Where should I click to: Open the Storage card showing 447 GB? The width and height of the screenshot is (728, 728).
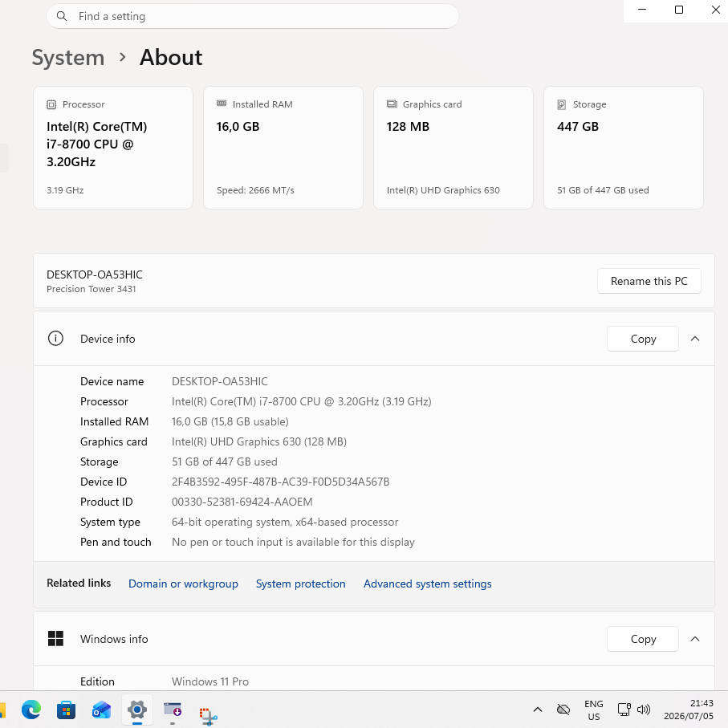[x=624, y=148]
